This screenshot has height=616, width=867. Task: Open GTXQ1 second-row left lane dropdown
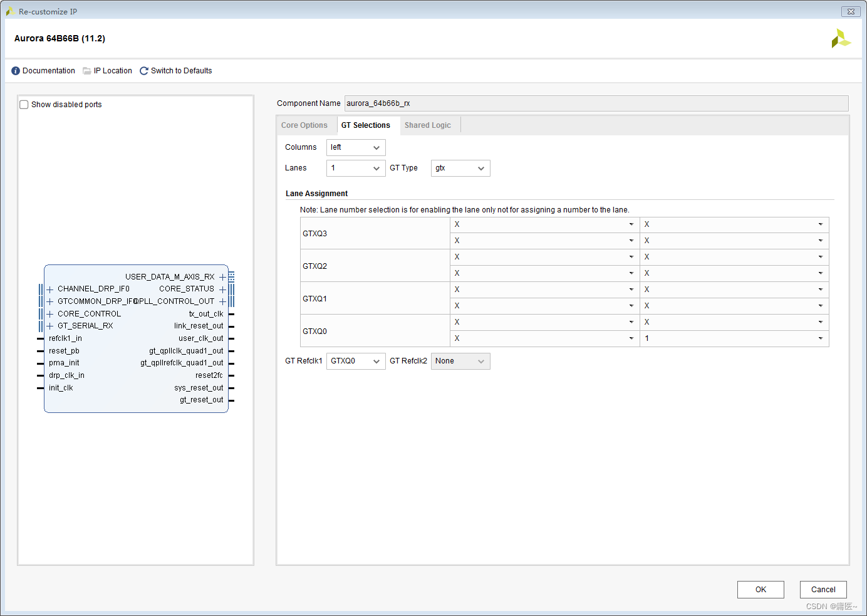click(544, 306)
